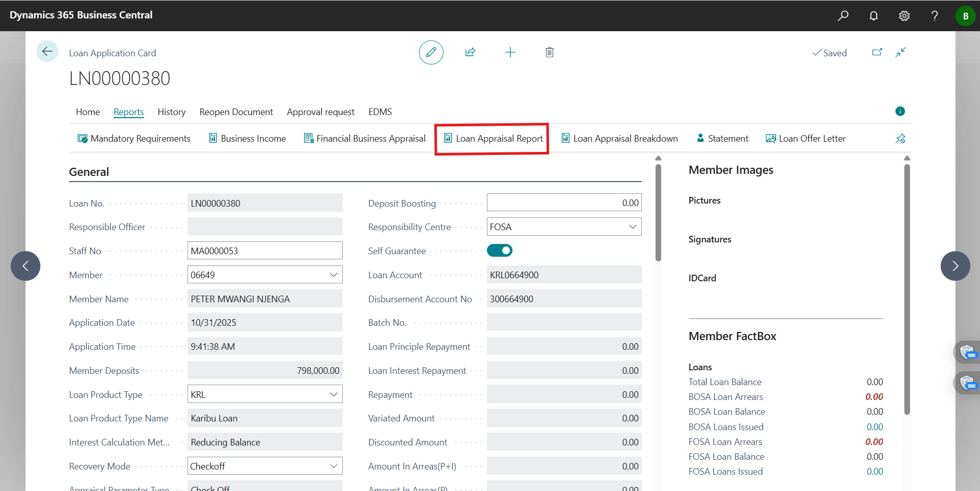Screen dimensions: 980x491
Task: Open the Statement report
Action: point(722,138)
